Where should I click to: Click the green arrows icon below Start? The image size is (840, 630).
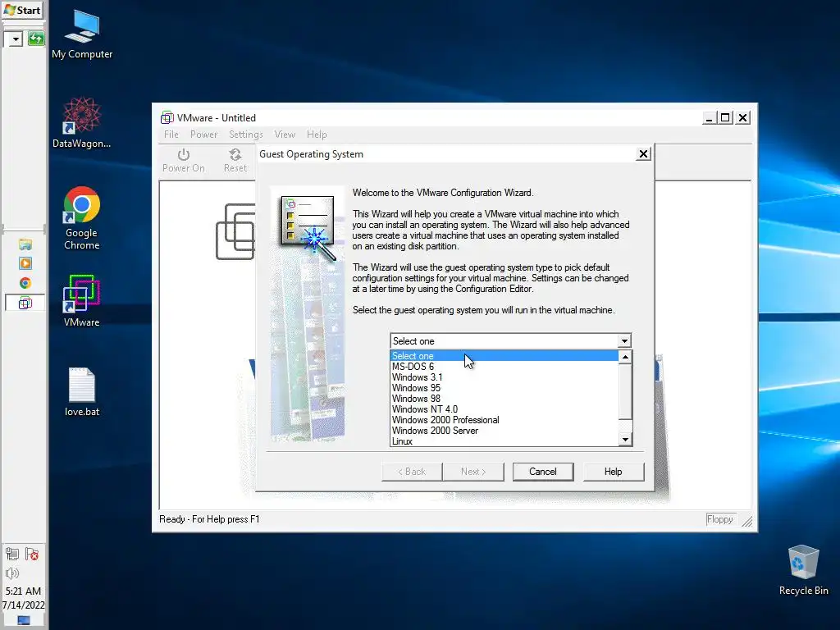pos(36,39)
